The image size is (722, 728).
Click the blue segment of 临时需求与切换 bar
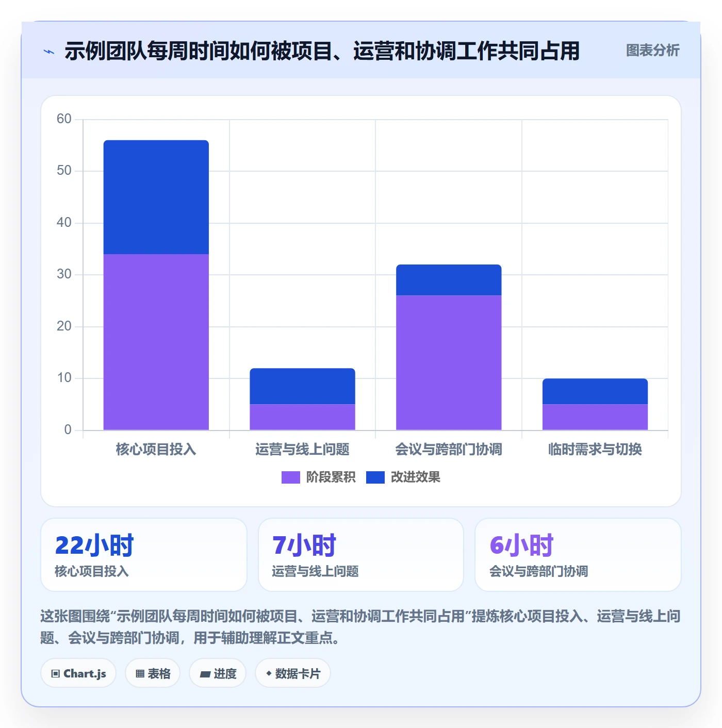(595, 391)
